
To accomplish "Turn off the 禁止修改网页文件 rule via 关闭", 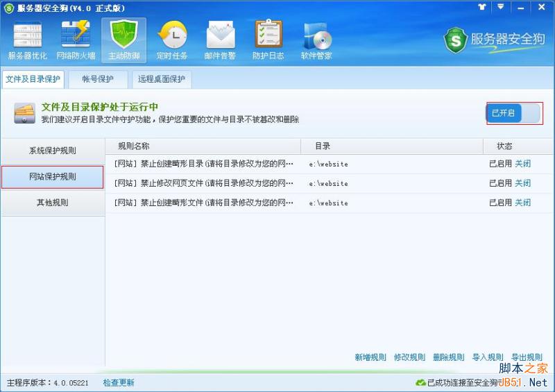I will coord(522,183).
